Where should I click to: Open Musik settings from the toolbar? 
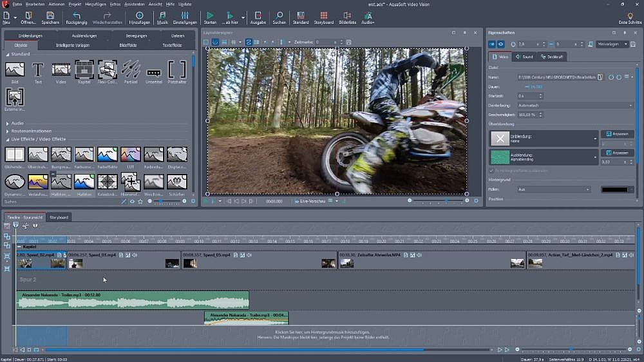pos(162,16)
